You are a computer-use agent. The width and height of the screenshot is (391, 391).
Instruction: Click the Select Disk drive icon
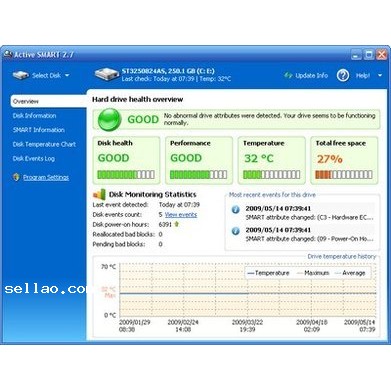tap(21, 75)
